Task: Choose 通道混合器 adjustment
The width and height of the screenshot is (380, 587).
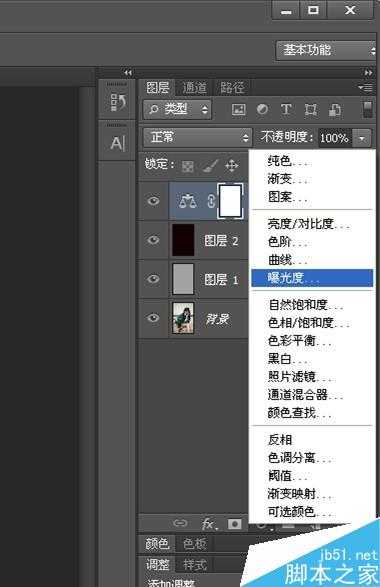Action: [x=311, y=395]
